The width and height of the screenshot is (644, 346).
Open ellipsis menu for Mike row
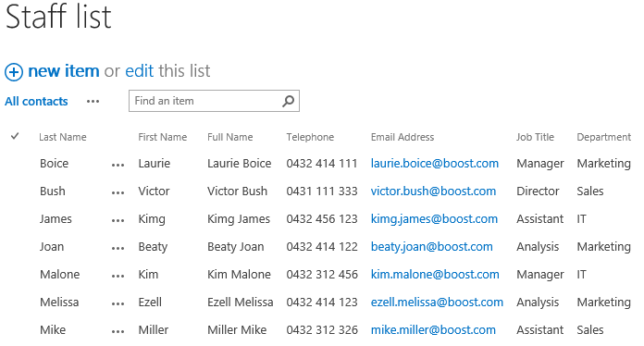(118, 331)
